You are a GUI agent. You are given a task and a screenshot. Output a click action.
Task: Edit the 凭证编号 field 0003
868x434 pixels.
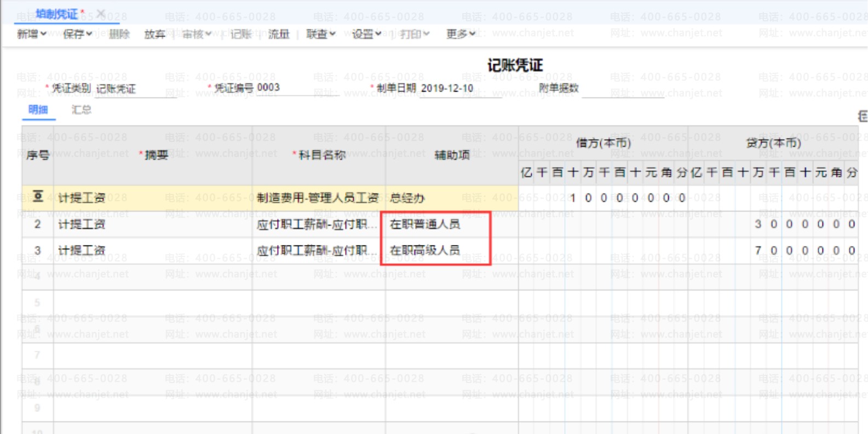click(297, 88)
